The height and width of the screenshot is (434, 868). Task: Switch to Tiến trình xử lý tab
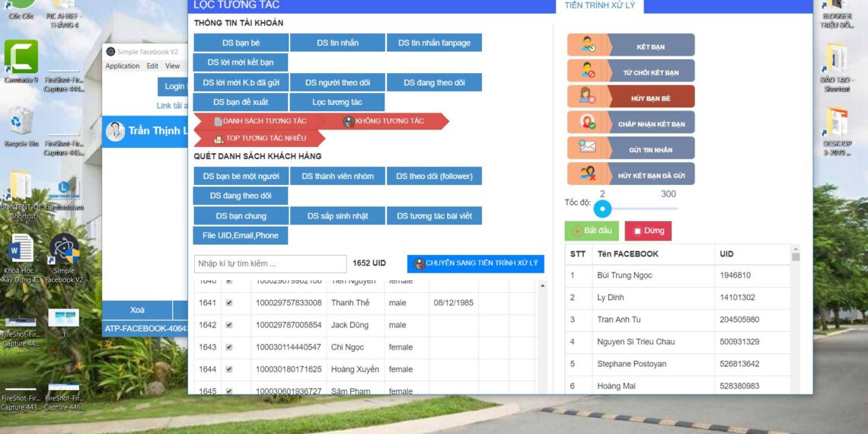599,5
